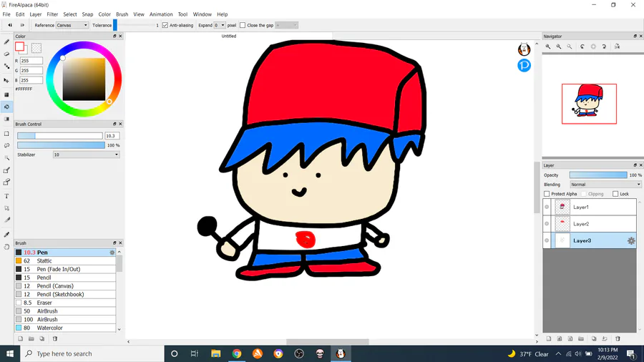
Task: Open the Animation menu
Action: tap(161, 14)
